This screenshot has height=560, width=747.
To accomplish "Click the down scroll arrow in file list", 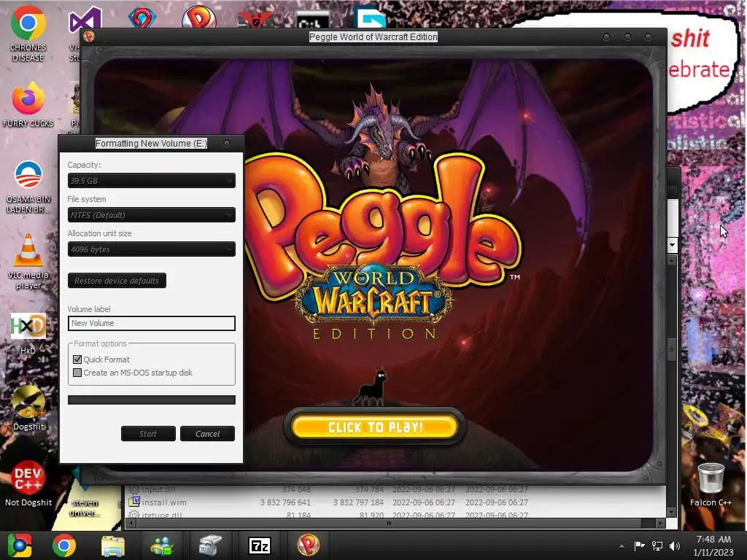I will 672,513.
